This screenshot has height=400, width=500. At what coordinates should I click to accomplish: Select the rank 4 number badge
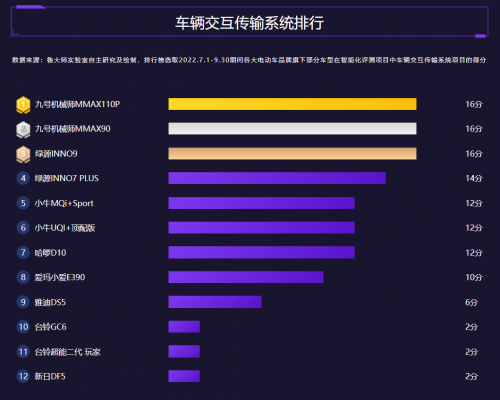coord(23,178)
